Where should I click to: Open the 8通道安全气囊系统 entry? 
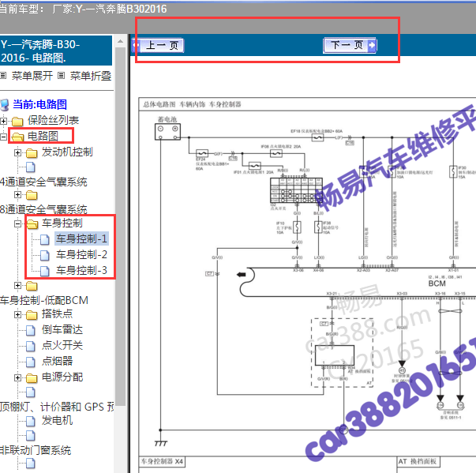(x=43, y=209)
